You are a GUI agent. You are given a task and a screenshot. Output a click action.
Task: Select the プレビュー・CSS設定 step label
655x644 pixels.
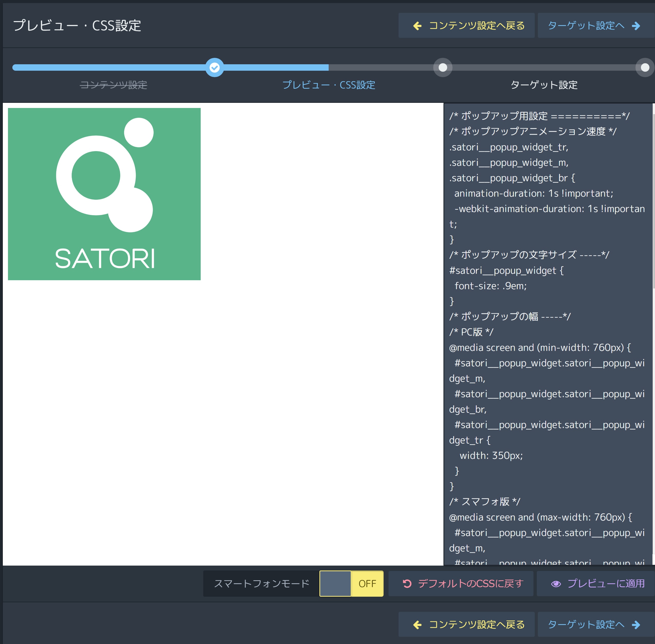(329, 85)
